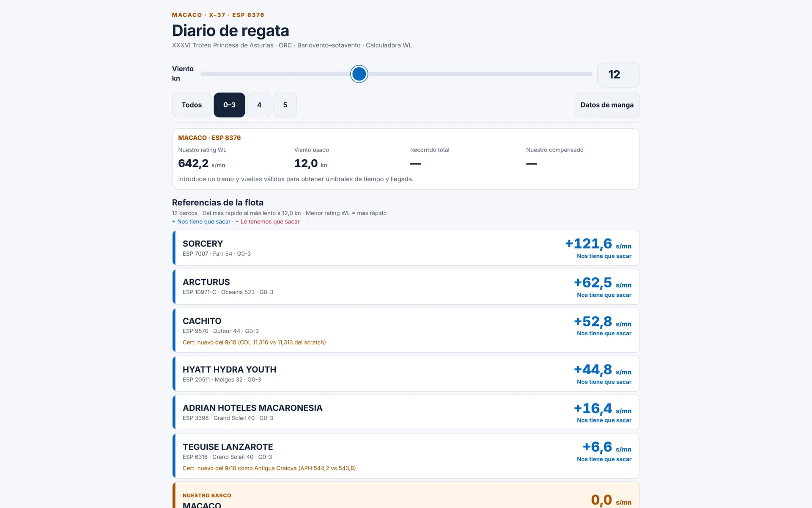Click the MACACO own-boat row
Viewport: 812px width, 508px height.
click(406, 495)
